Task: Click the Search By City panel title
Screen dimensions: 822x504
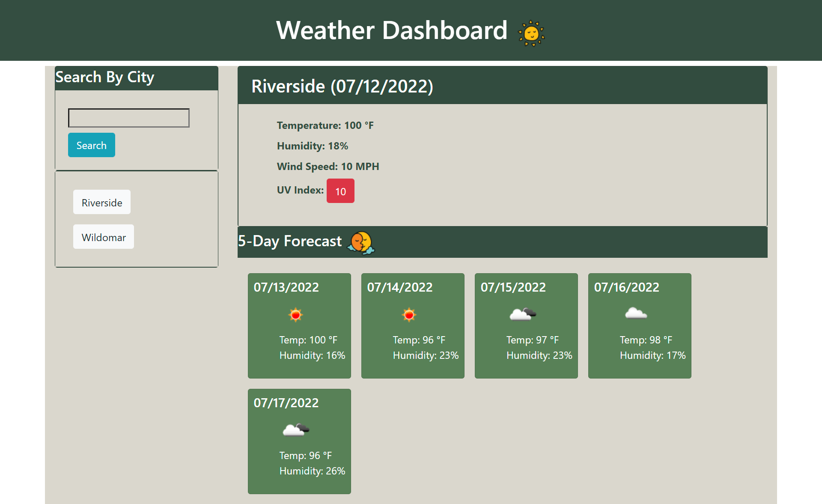Action: (104, 78)
